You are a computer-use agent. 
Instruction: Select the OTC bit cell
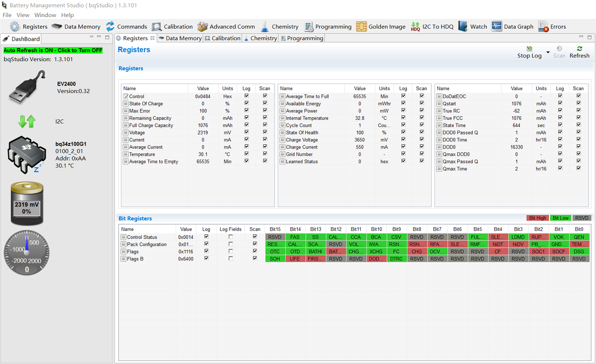pyautogui.click(x=275, y=251)
